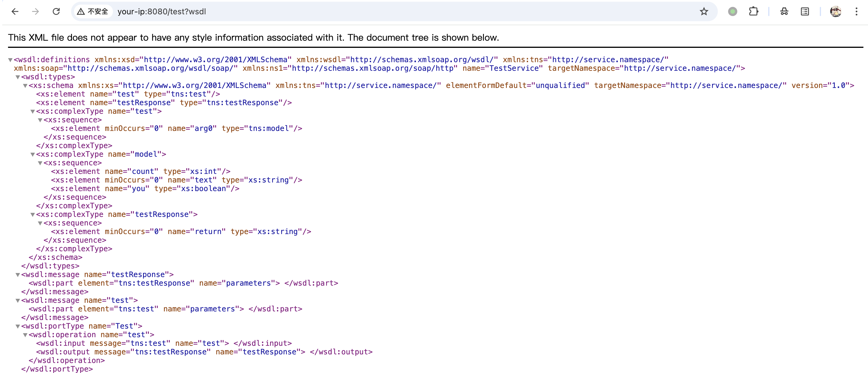Viewport: 868px width, 373px height.
Task: Click the browser back arrow
Action: 15,11
